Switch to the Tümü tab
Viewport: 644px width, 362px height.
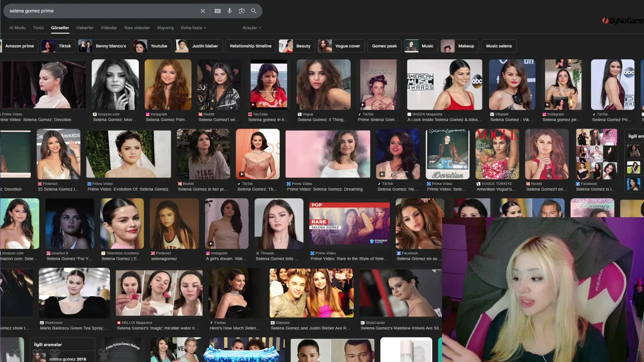(x=38, y=28)
